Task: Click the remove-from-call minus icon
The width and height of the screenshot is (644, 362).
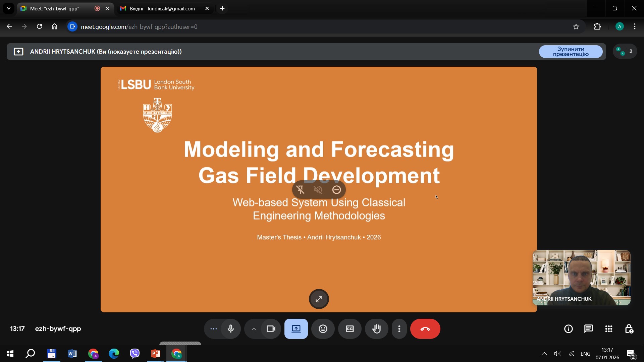Action: tap(336, 190)
